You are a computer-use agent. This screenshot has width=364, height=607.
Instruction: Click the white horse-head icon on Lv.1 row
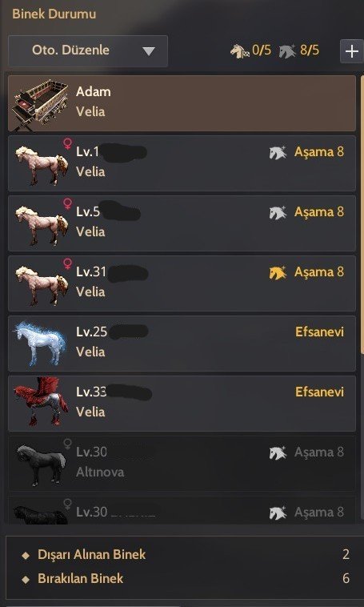(x=278, y=153)
